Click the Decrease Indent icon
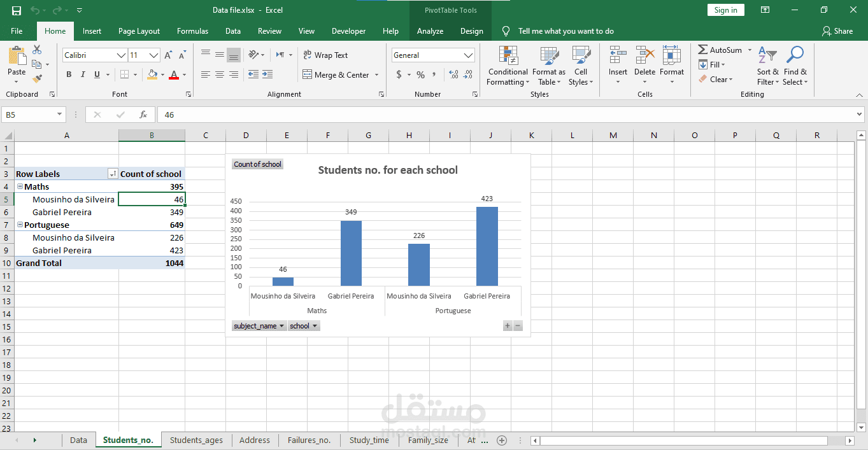 [x=253, y=74]
